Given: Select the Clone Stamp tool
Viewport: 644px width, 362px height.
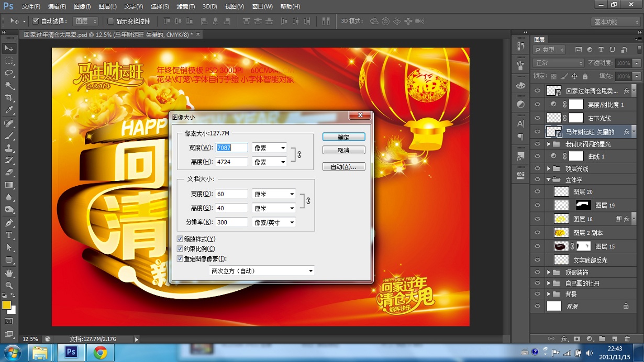Looking at the screenshot, I should pyautogui.click(x=9, y=148).
